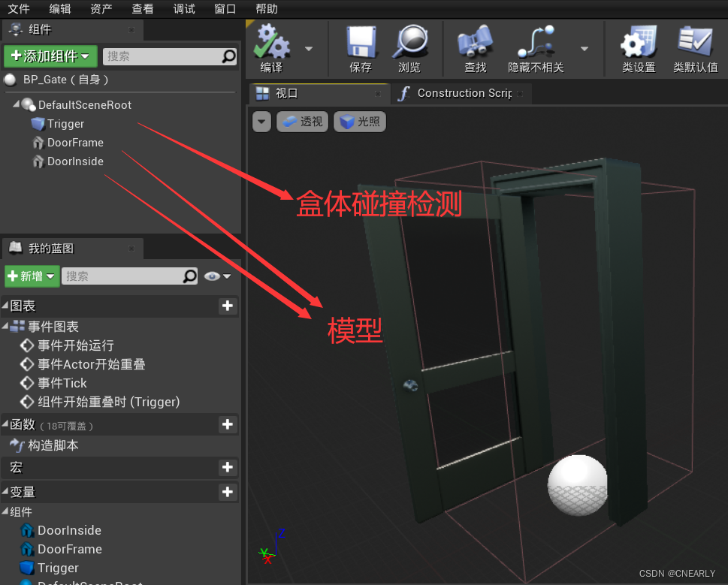Open the Construction Script (构造脚本) function
This screenshot has height=585, width=728.
[53, 446]
